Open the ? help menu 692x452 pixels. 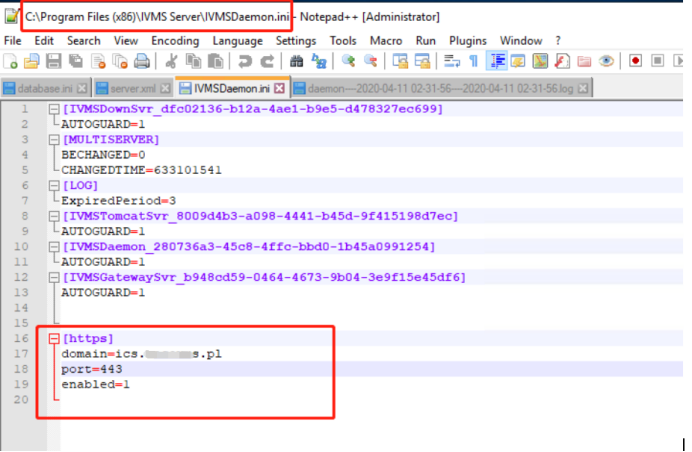pos(558,41)
